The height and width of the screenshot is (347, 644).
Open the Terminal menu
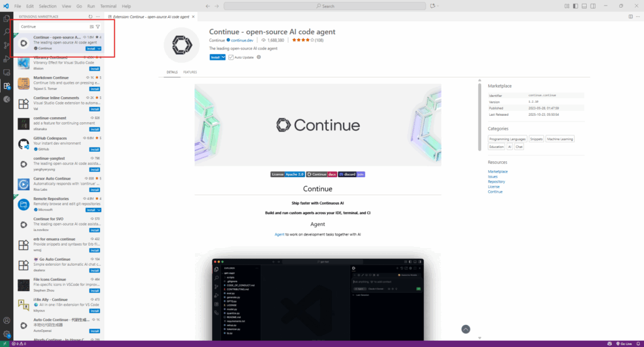coord(108,6)
